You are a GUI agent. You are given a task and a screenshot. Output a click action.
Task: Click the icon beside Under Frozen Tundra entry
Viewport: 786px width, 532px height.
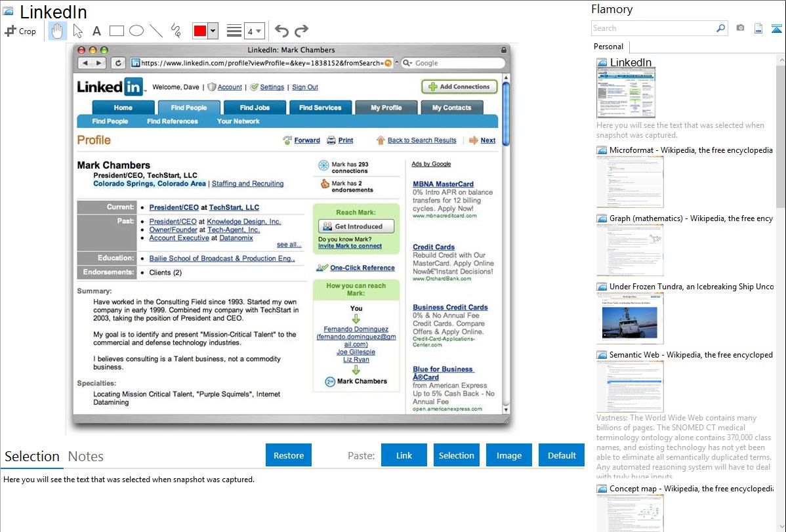(602, 286)
